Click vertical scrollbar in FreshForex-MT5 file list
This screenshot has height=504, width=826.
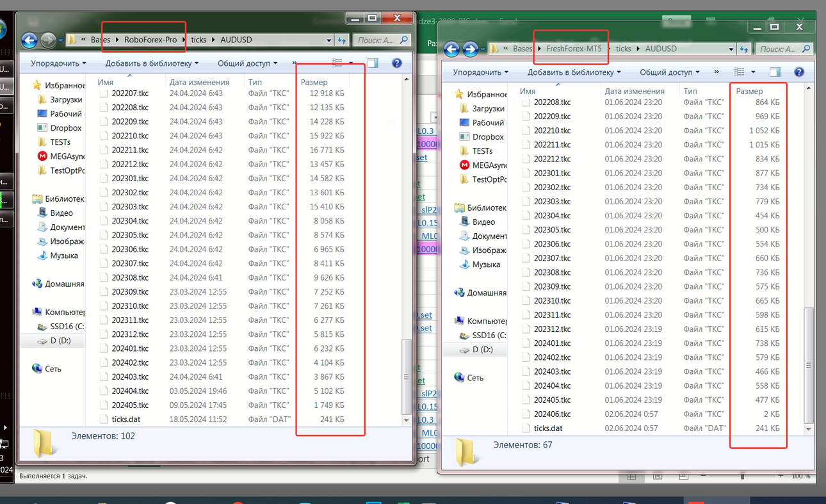[809, 365]
